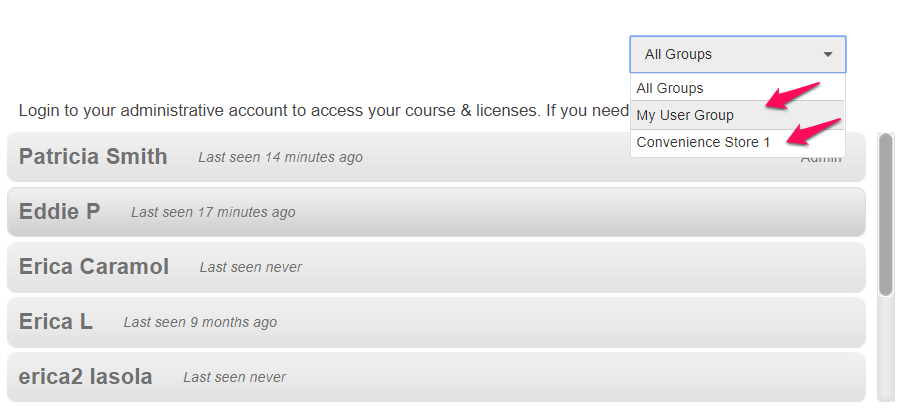Image resolution: width=907 pixels, height=420 pixels.
Task: Click the Erica L user name
Action: pos(56,322)
